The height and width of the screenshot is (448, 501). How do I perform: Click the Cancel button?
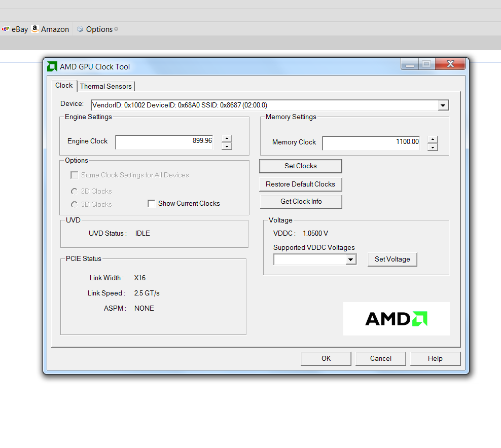coord(380,359)
